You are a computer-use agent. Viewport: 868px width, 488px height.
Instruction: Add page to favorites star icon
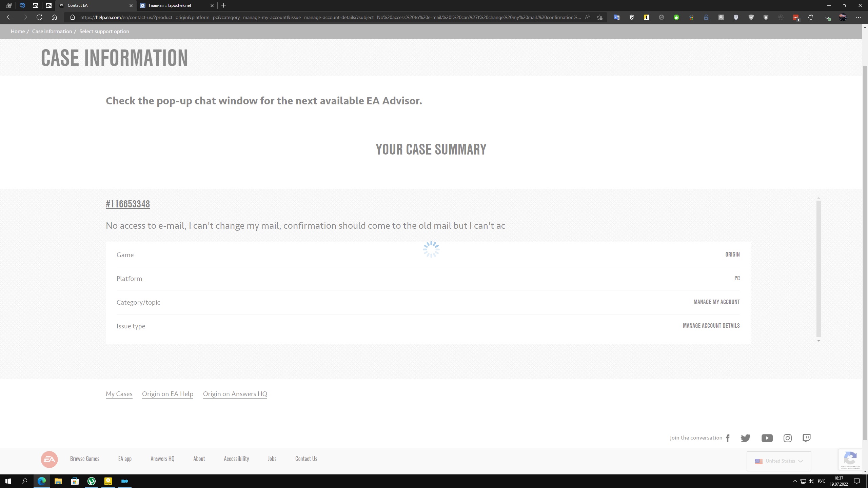[x=599, y=17]
